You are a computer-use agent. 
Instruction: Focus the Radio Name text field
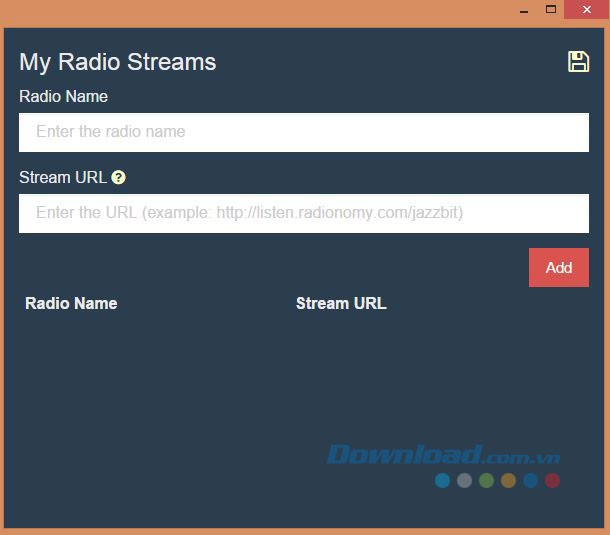coord(303,132)
